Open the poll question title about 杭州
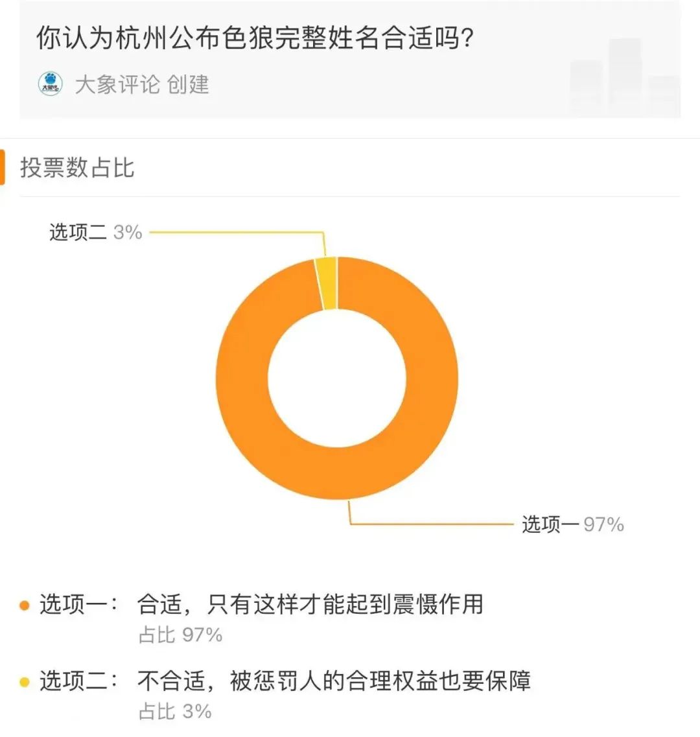The image size is (700, 737). [x=255, y=38]
